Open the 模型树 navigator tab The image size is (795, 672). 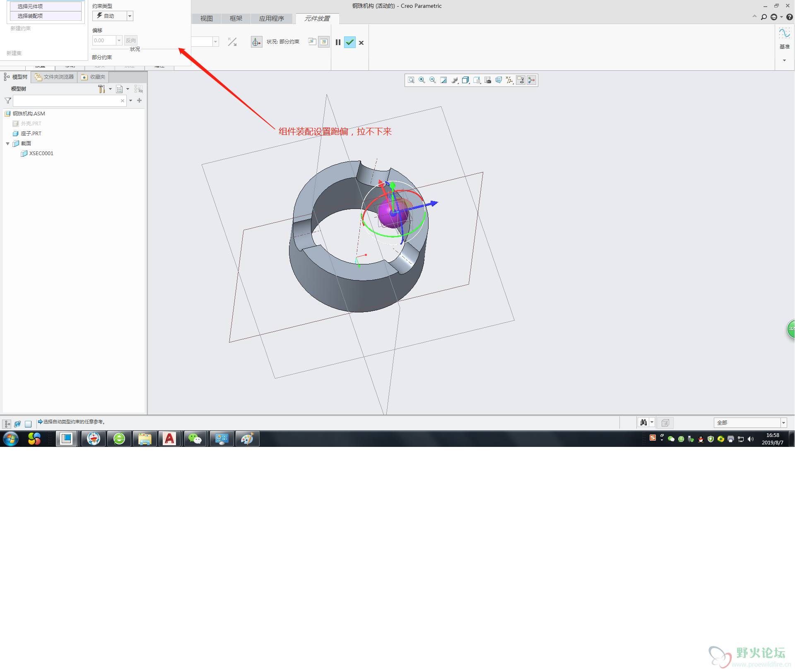[16, 77]
